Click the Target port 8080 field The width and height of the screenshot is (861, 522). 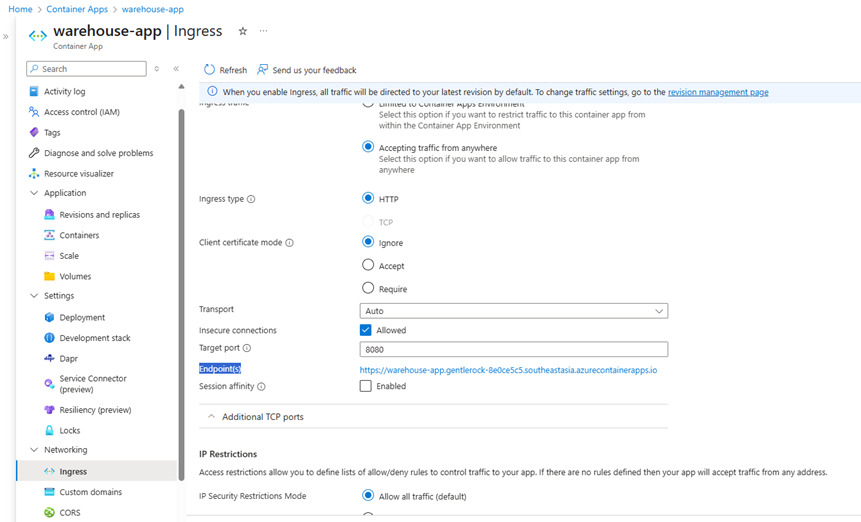(513, 349)
